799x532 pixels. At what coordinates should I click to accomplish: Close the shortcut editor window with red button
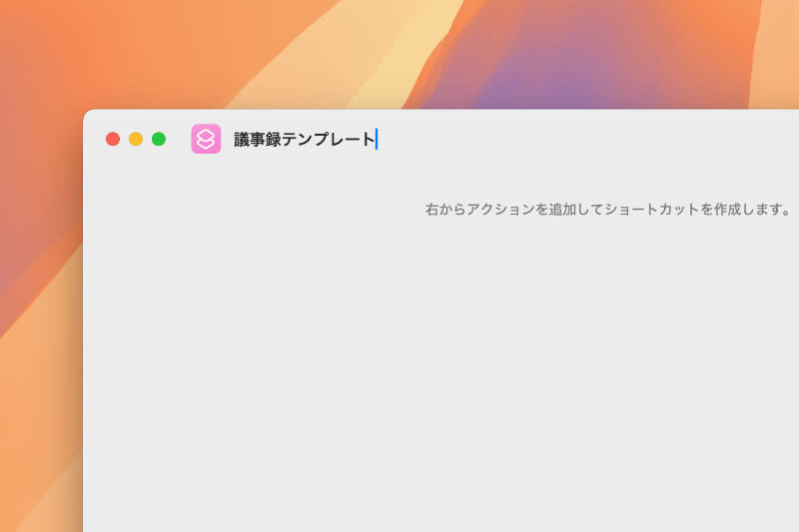point(113,139)
